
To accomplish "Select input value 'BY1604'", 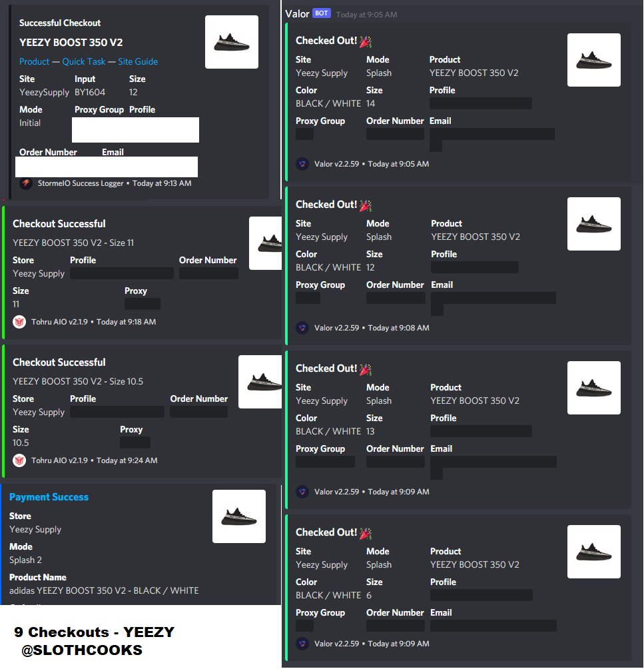I will pos(89,92).
